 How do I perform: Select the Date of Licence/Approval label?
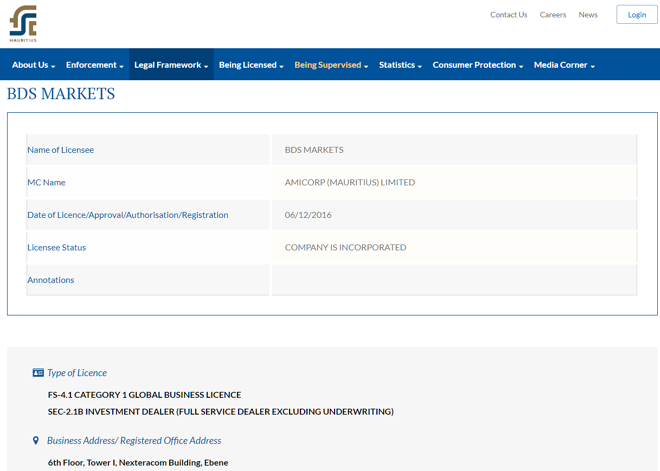(x=128, y=215)
